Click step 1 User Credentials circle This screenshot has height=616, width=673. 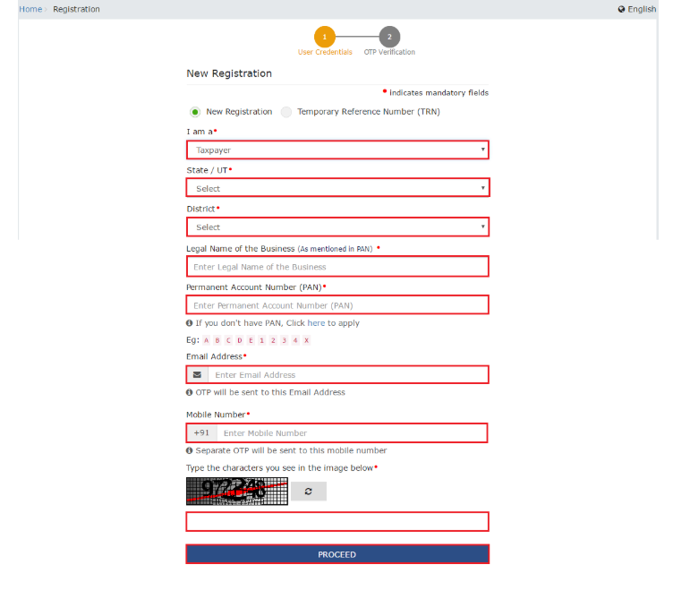(x=325, y=37)
